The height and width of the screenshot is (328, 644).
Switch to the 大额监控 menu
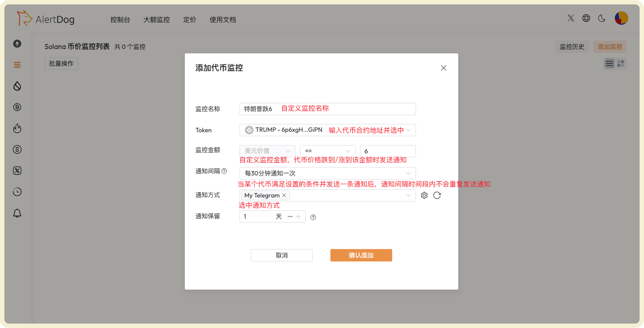tap(157, 19)
